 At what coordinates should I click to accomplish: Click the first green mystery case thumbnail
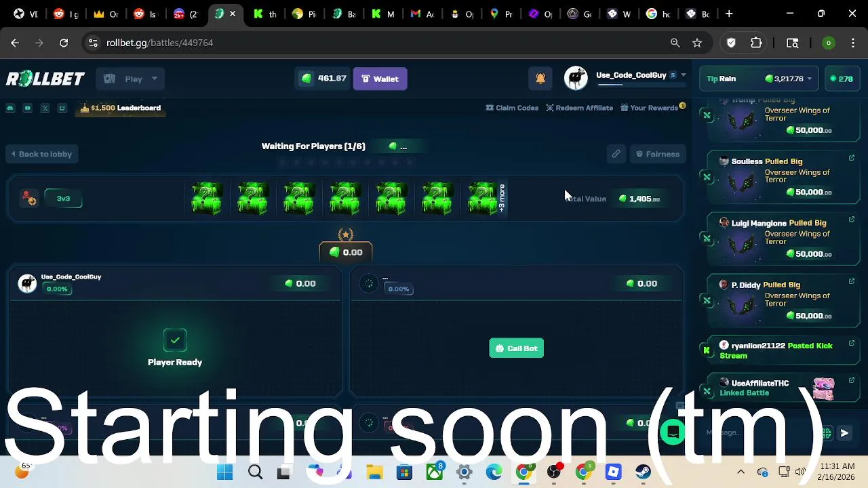tap(207, 199)
